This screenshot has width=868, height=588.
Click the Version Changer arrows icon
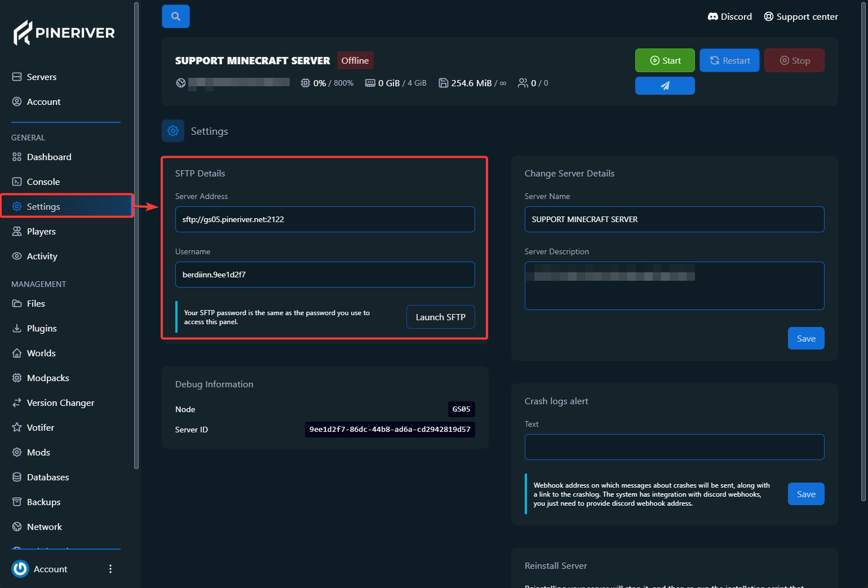coord(17,403)
